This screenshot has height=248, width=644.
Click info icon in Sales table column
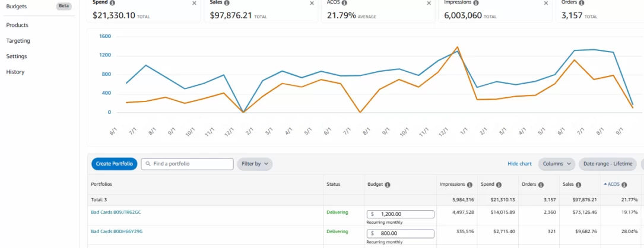(x=579, y=185)
